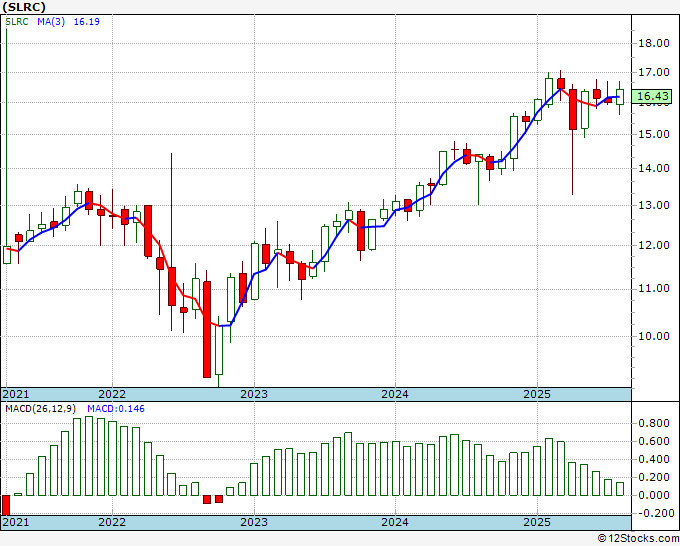Click the 15.00 price axis label
The width and height of the screenshot is (680, 546).
tap(654, 134)
